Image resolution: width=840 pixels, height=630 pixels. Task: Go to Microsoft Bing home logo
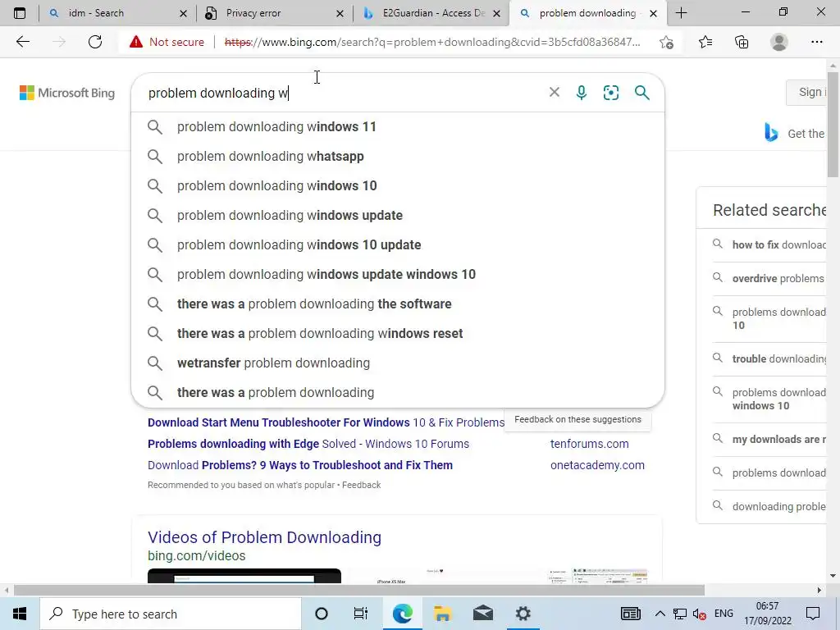click(67, 93)
